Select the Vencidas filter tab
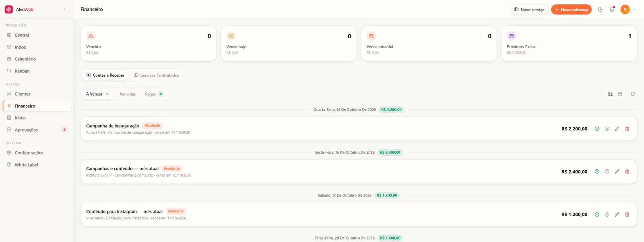This screenshot has width=644, height=242. (128, 94)
